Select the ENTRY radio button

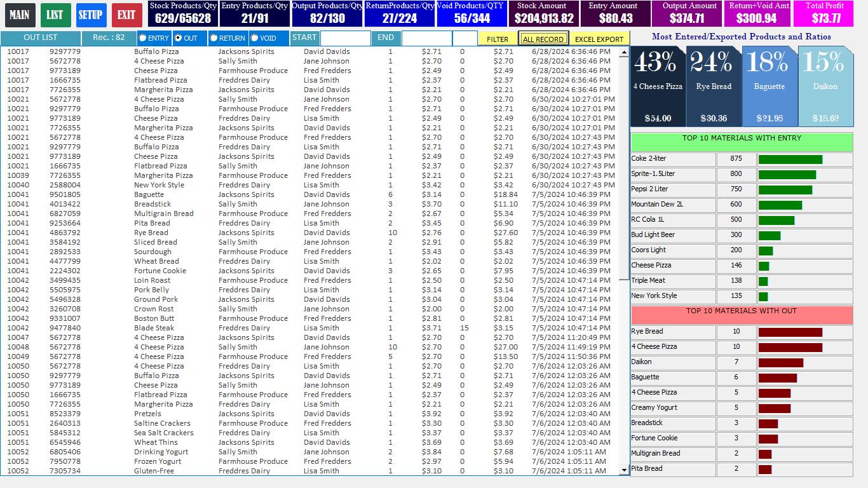tap(154, 38)
